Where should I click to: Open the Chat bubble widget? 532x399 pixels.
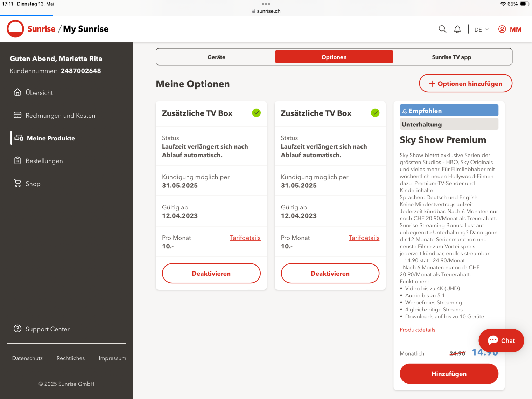(x=501, y=340)
